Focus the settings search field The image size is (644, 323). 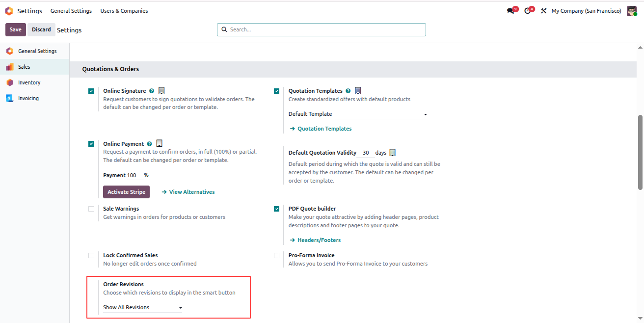point(322,29)
